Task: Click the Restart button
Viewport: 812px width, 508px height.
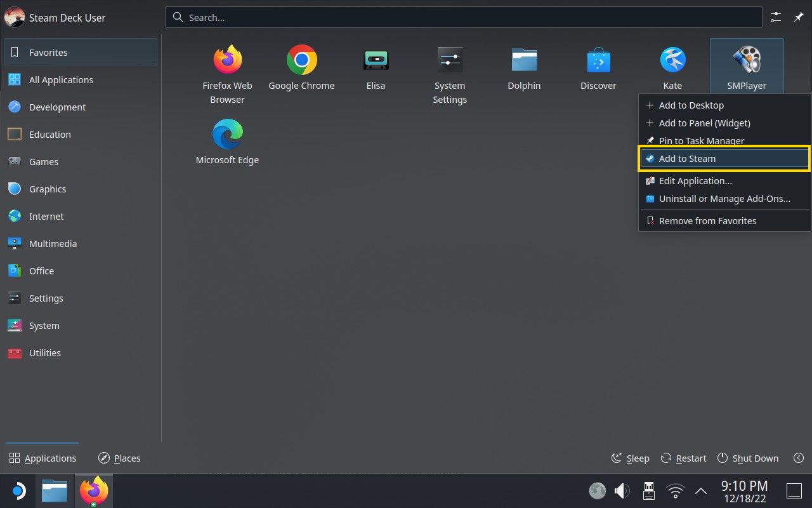Action: click(x=683, y=458)
